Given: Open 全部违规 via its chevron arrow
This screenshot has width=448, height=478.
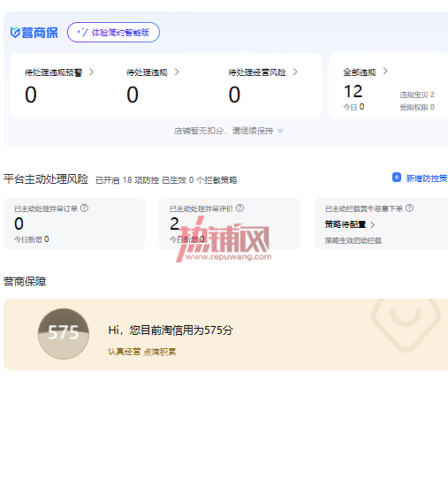Looking at the screenshot, I should coord(385,71).
